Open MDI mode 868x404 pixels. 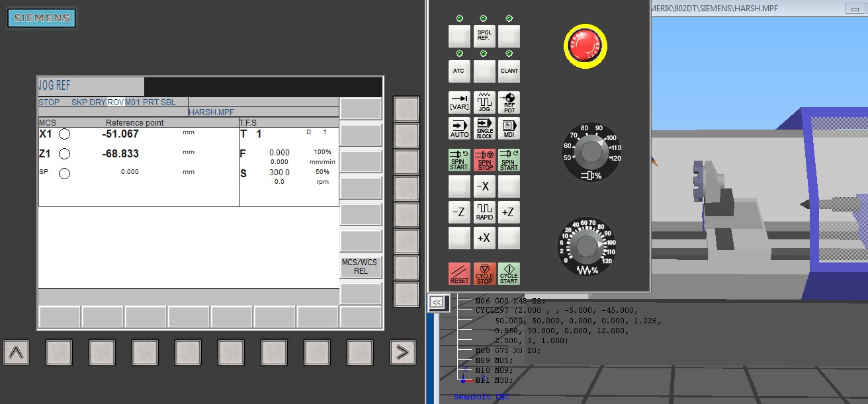coord(509,128)
